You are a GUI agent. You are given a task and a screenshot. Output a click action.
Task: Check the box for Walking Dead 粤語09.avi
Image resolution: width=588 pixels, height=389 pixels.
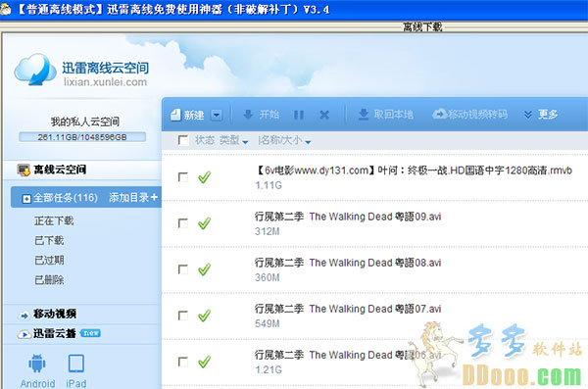pyautogui.click(x=183, y=223)
